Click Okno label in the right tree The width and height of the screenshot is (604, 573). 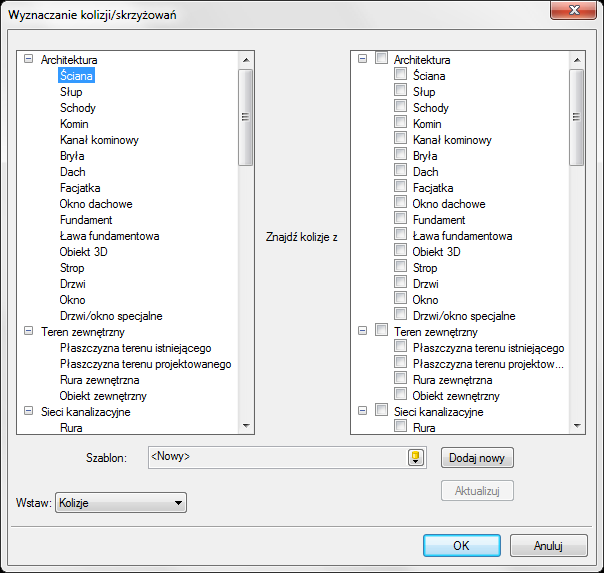click(x=425, y=300)
